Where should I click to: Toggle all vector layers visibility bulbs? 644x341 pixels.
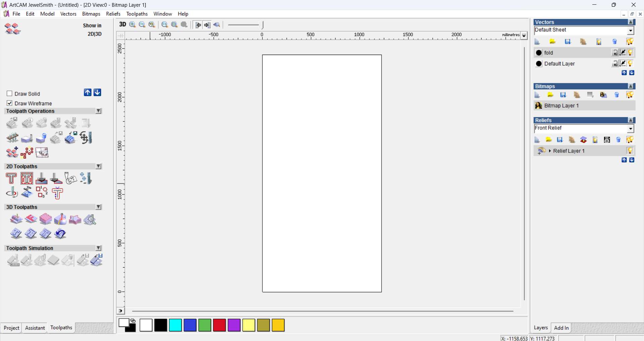(630, 42)
